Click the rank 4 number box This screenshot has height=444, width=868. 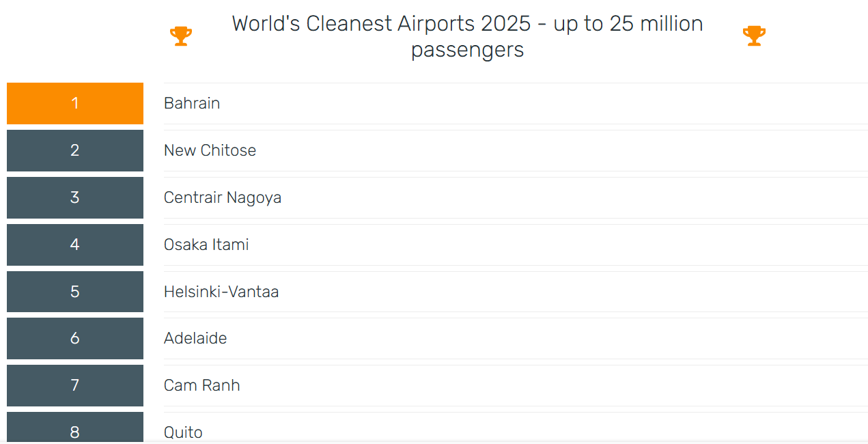pos(75,245)
